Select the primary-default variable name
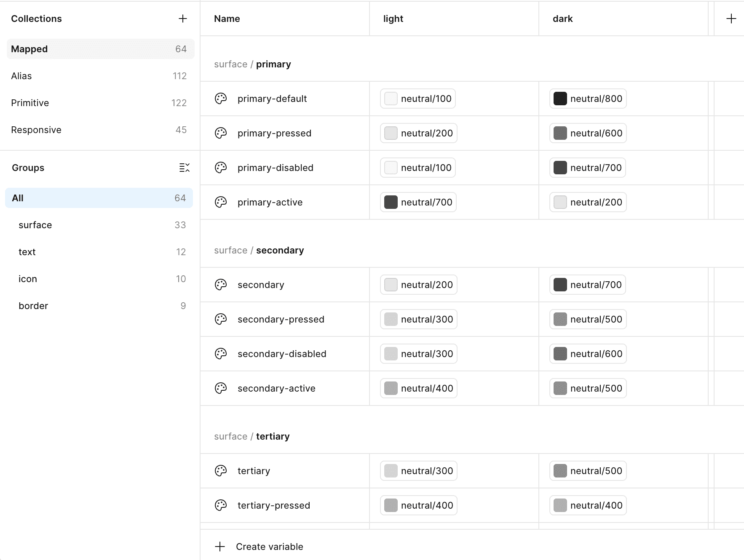This screenshot has height=560, width=744. pyautogui.click(x=272, y=99)
